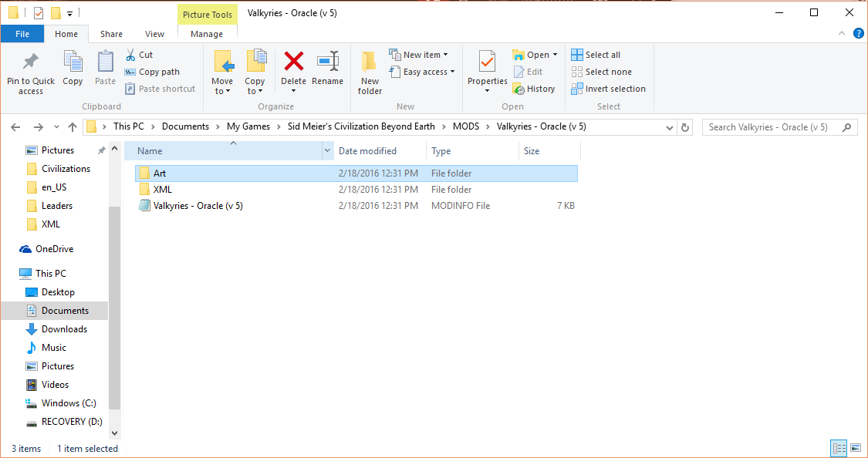This screenshot has width=868, height=458.
Task: Click Paste shortcut in Clipboard group
Action: point(160,89)
